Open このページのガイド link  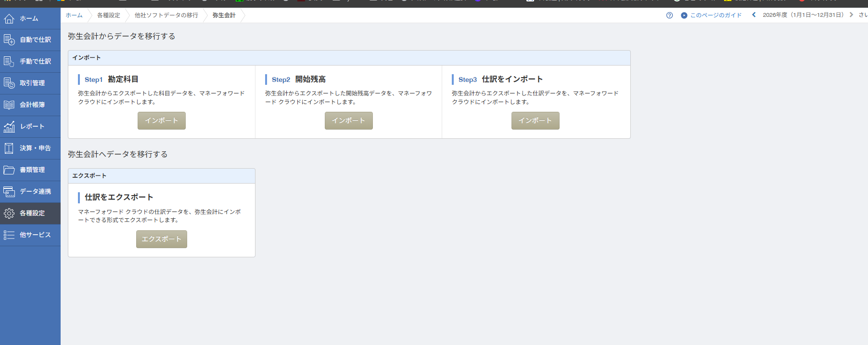tap(716, 15)
